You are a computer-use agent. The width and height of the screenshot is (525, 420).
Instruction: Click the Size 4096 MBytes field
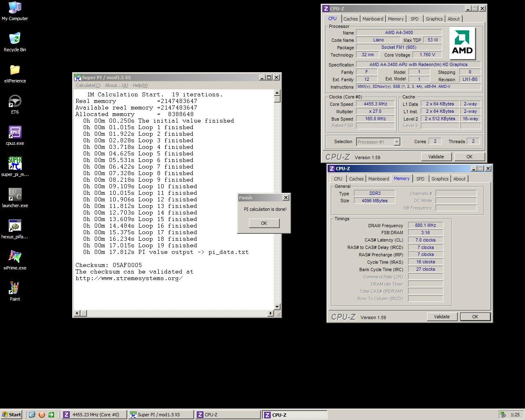tap(374, 201)
